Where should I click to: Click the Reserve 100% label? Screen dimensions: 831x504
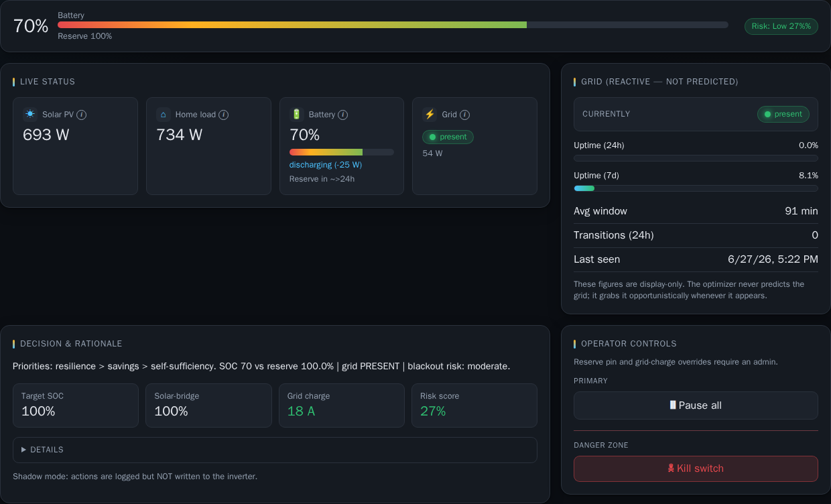85,36
